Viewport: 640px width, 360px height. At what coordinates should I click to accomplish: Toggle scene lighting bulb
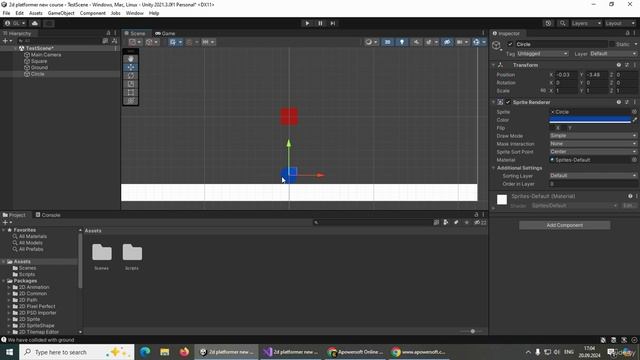point(402,42)
